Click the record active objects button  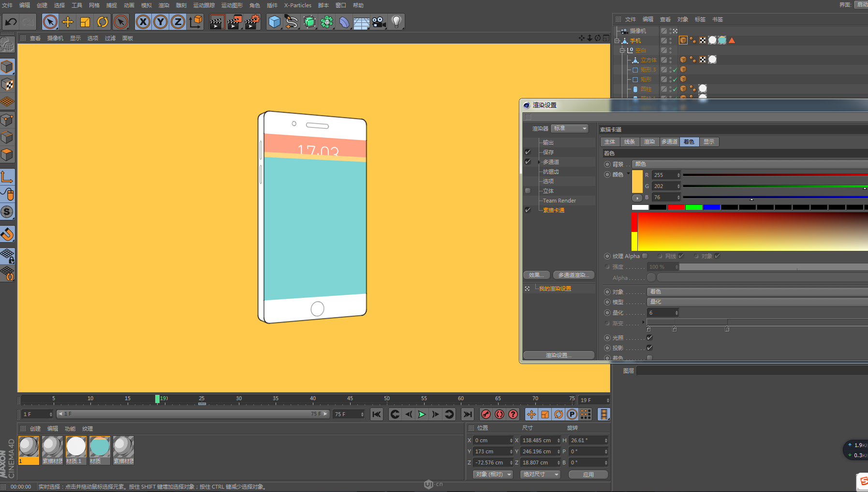pos(486,414)
